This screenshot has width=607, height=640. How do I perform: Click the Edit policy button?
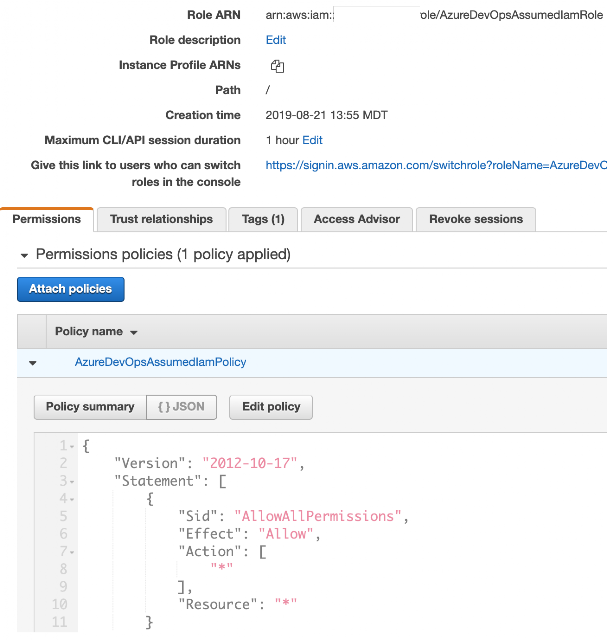pyautogui.click(x=271, y=407)
